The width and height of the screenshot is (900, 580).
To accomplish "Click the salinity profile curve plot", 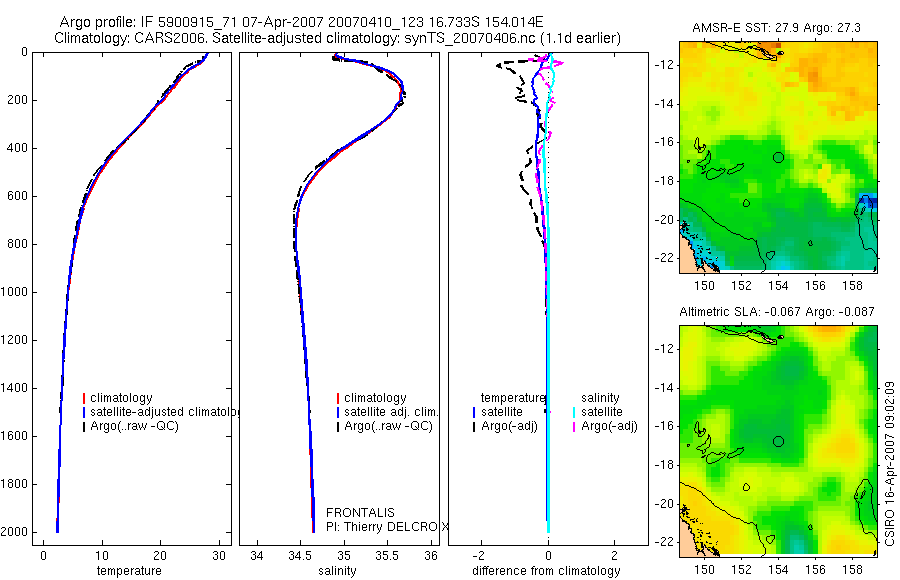I will click(x=339, y=299).
